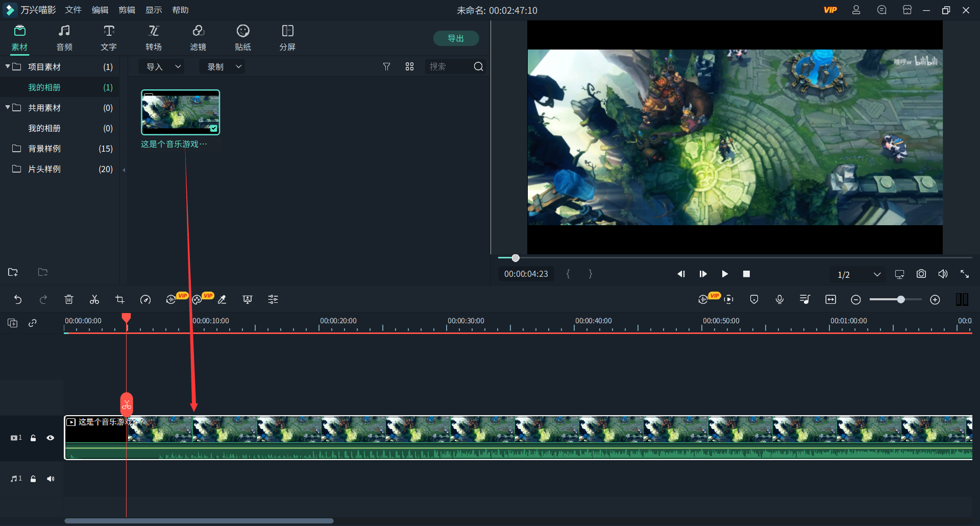
Task: Click the redo arrow icon
Action: pos(43,300)
